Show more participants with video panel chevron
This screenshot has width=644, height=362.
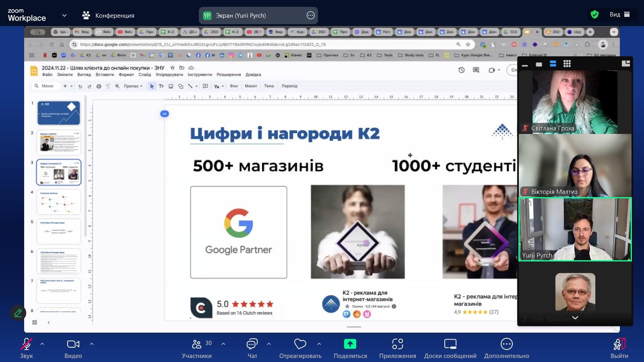(x=575, y=318)
